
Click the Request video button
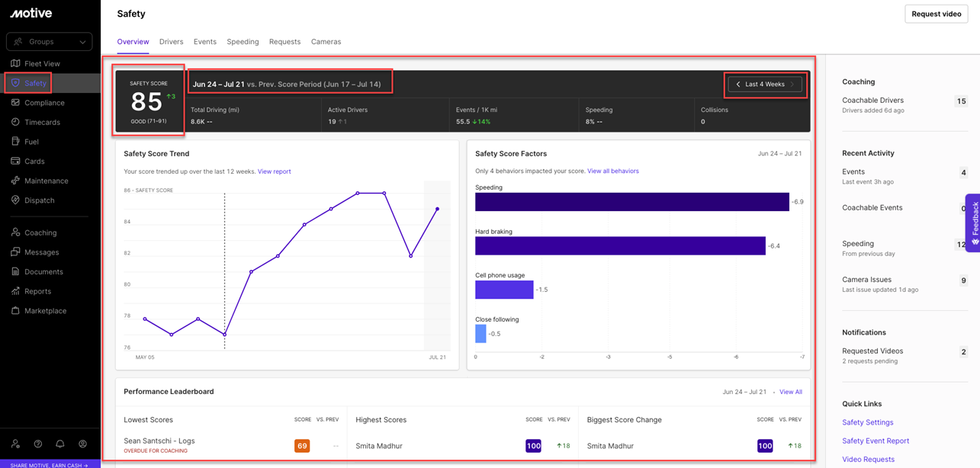pos(936,14)
